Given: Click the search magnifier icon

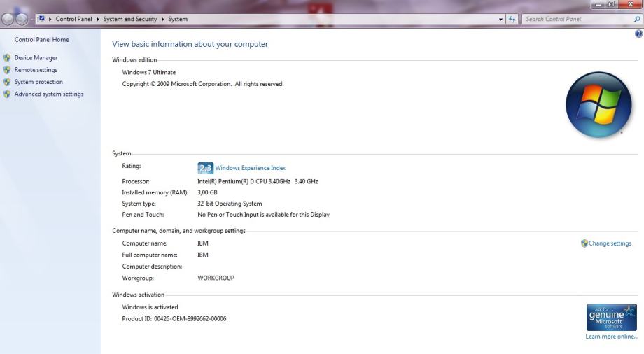Looking at the screenshot, I should tap(637, 19).
